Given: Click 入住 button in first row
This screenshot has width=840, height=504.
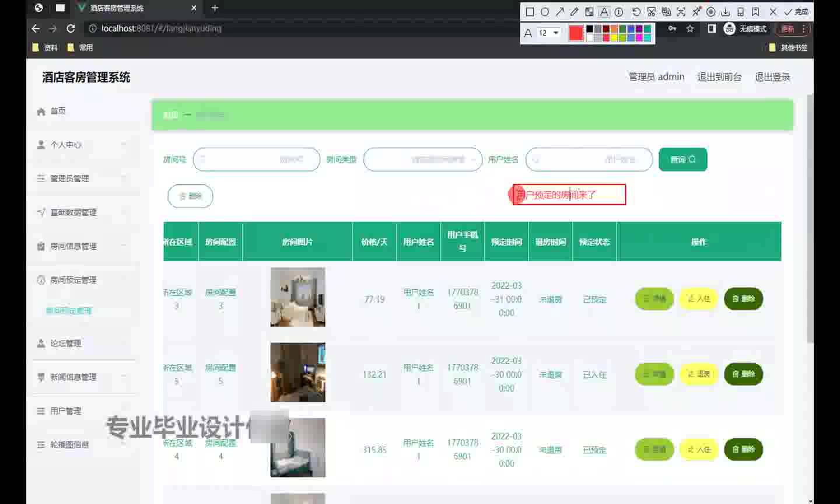Looking at the screenshot, I should (699, 299).
